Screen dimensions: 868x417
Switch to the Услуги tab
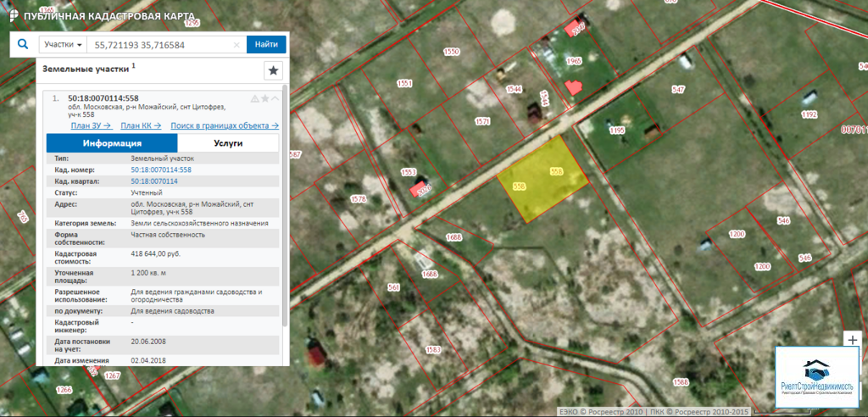tap(228, 143)
